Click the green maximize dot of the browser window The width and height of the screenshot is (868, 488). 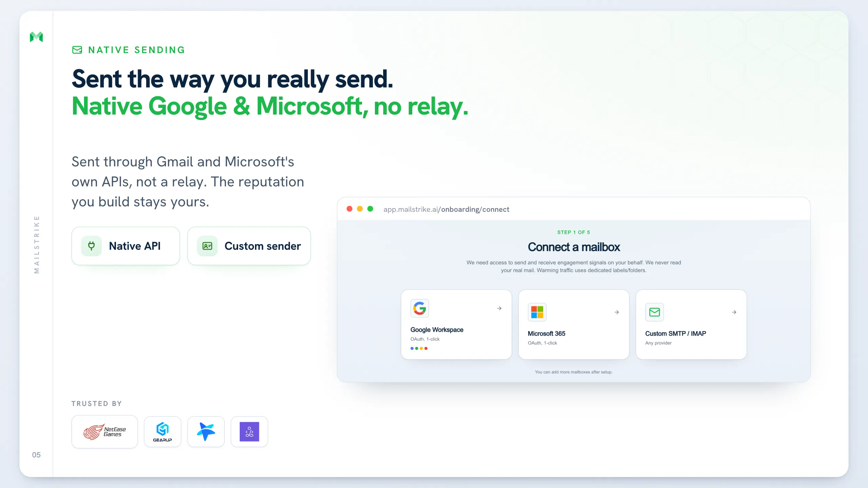(370, 209)
